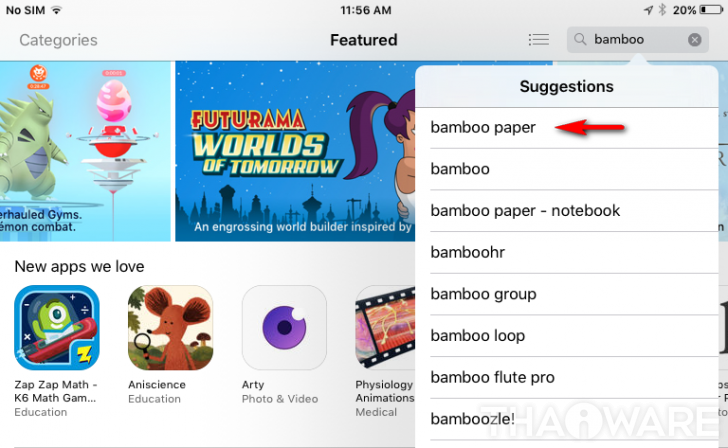Select the "bamboo paper" suggestion
728x448 pixels.
[x=566, y=128]
